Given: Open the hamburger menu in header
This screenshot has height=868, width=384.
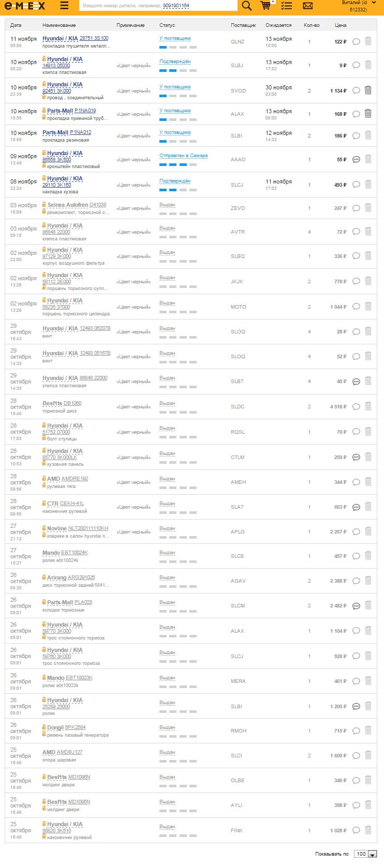Looking at the screenshot, I should [x=64, y=6].
